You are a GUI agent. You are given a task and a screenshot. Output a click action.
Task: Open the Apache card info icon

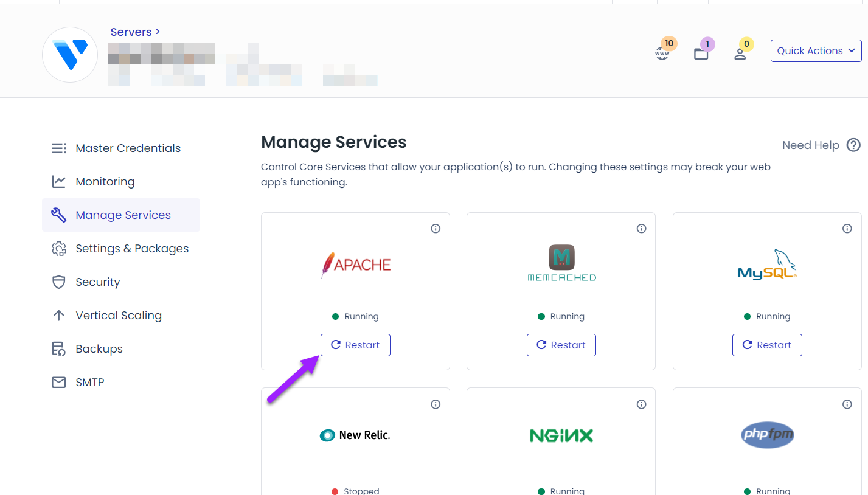(x=436, y=229)
